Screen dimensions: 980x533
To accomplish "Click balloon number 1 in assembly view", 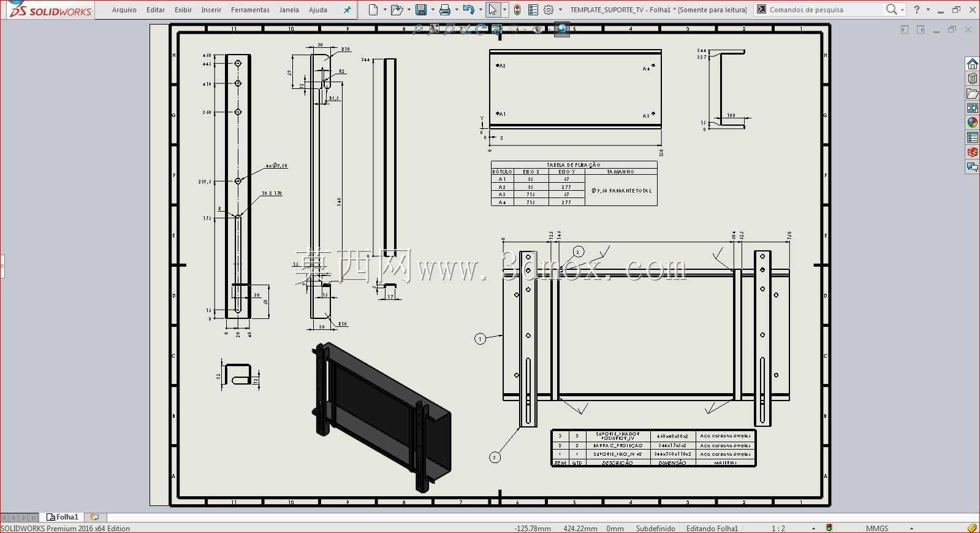I will tap(481, 339).
